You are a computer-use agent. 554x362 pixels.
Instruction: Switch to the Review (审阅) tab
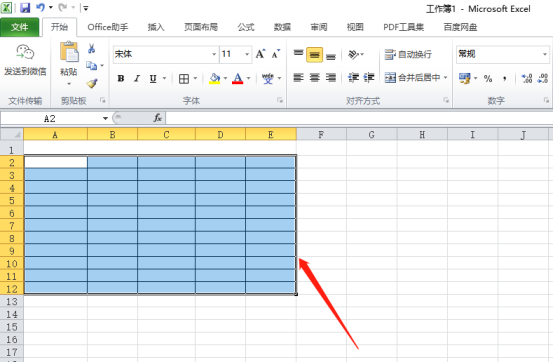[319, 27]
